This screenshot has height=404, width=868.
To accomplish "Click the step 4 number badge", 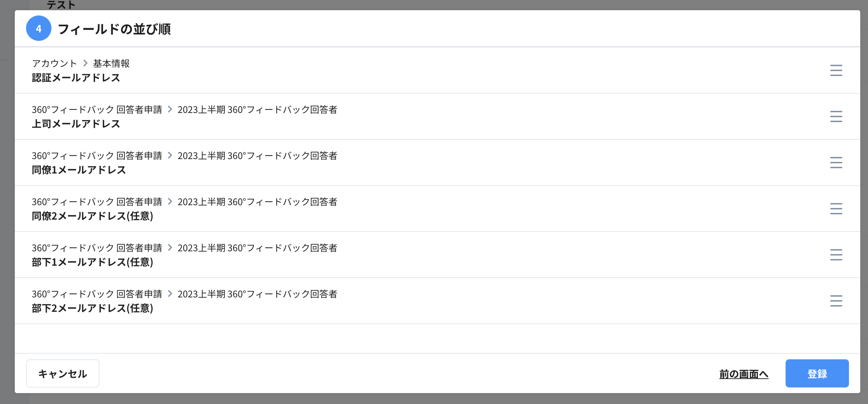I will click(39, 29).
